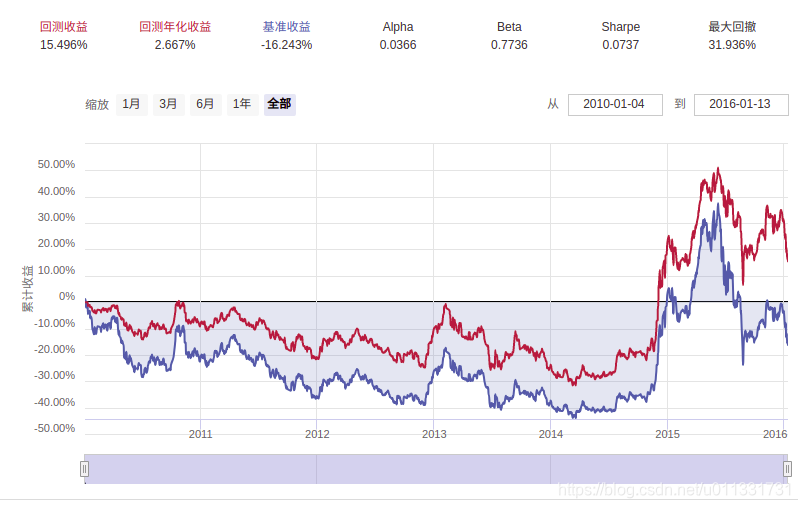Click the 回测收益 label
Viewport: 800px width, 508px height.
[64, 27]
